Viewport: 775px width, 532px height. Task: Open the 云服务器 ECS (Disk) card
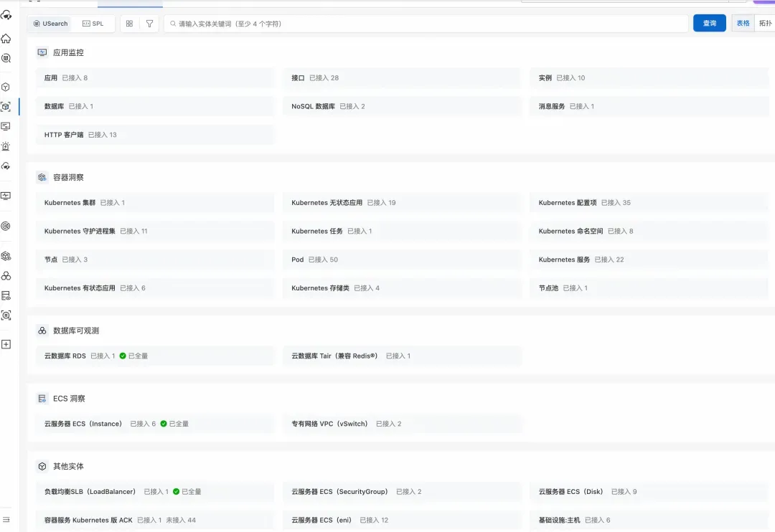click(x=649, y=492)
